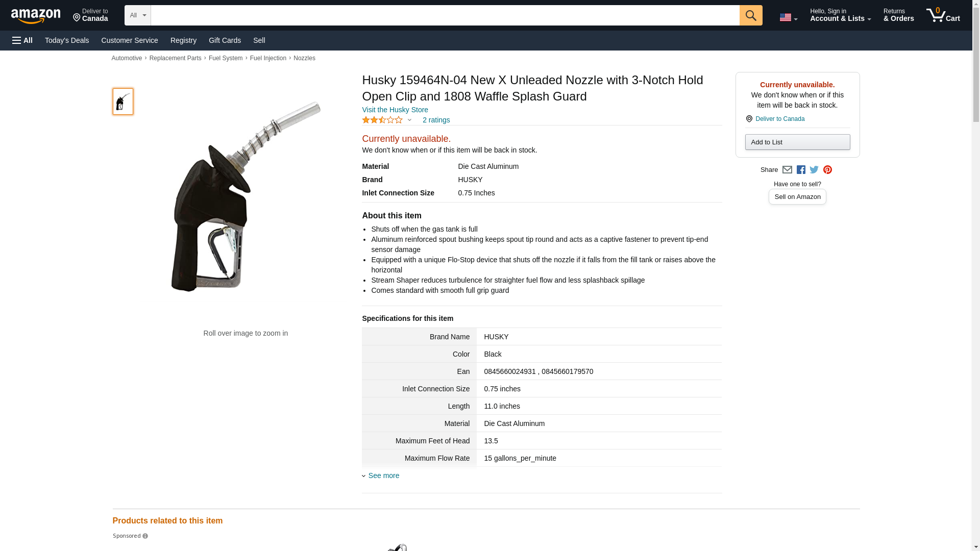Viewport: 980px width, 551px height.
Task: Share via email icon
Action: click(787, 170)
